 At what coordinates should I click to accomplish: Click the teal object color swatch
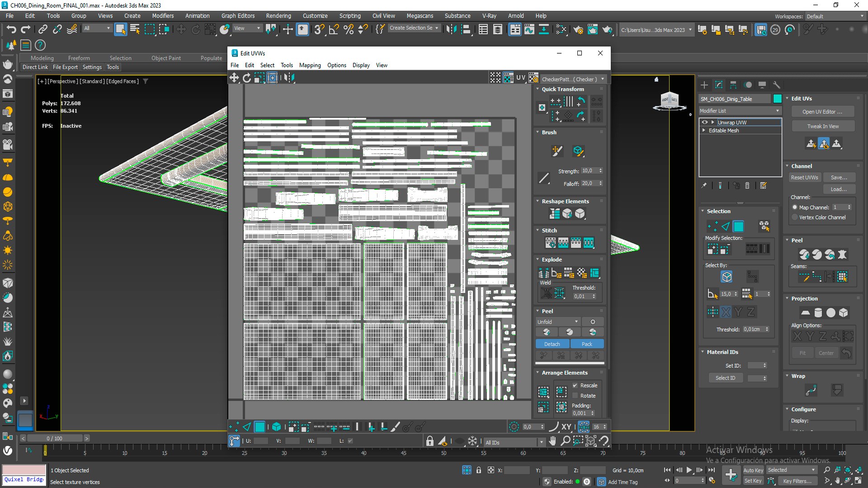pyautogui.click(x=777, y=99)
